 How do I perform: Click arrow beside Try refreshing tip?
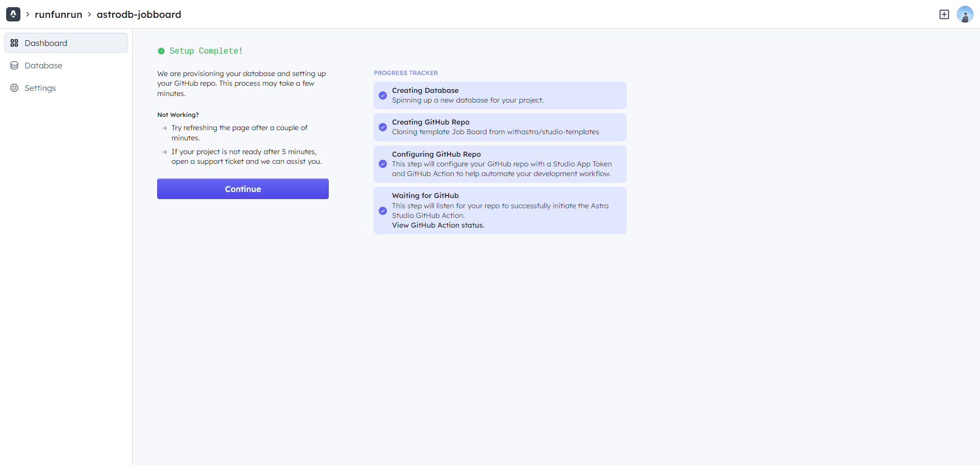point(164,128)
